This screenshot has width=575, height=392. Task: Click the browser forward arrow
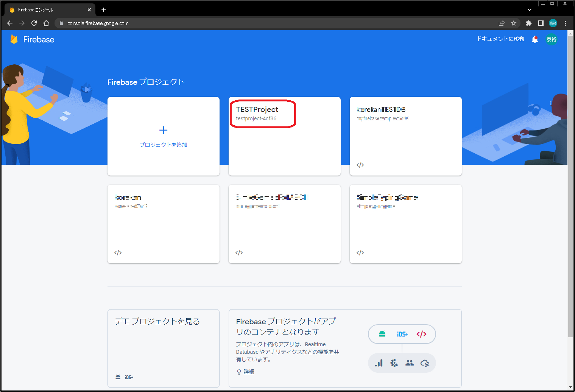click(22, 23)
